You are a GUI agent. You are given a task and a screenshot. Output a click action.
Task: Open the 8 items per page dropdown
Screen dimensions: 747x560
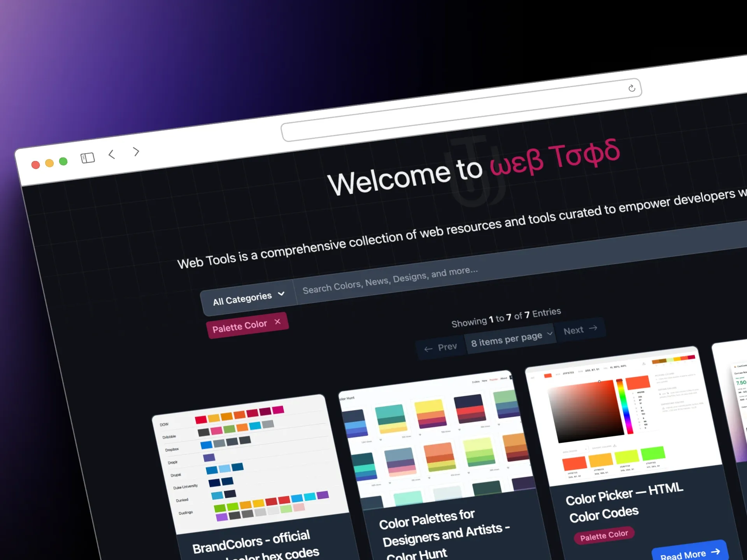point(512,339)
